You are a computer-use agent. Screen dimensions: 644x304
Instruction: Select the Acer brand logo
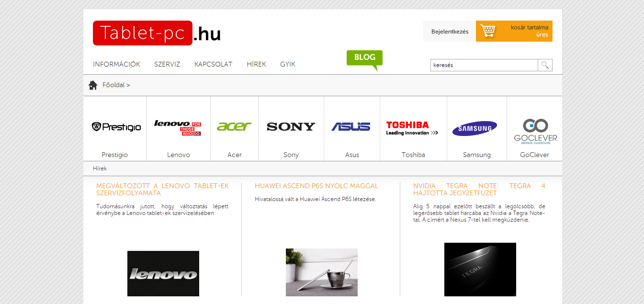[234, 126]
